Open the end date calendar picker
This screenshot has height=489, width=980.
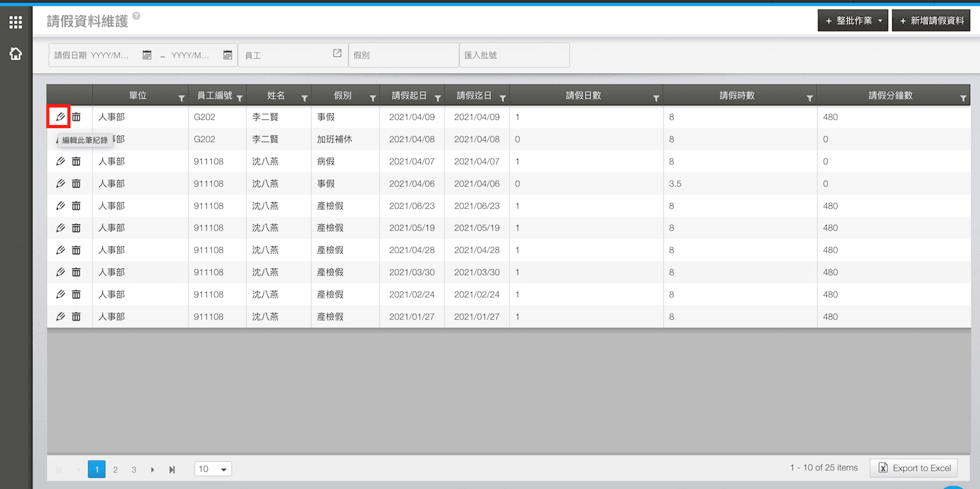[228, 55]
